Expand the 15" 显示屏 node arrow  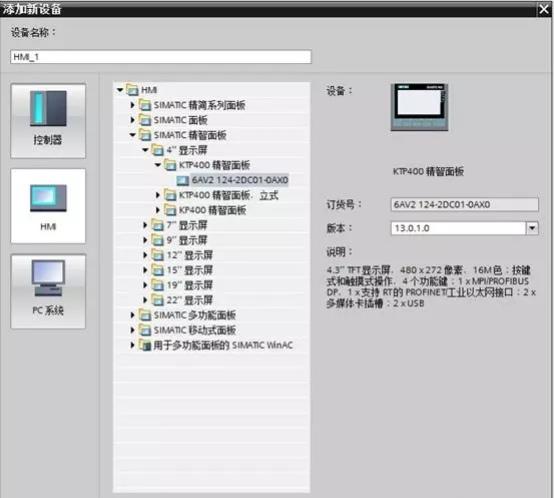coord(145,270)
